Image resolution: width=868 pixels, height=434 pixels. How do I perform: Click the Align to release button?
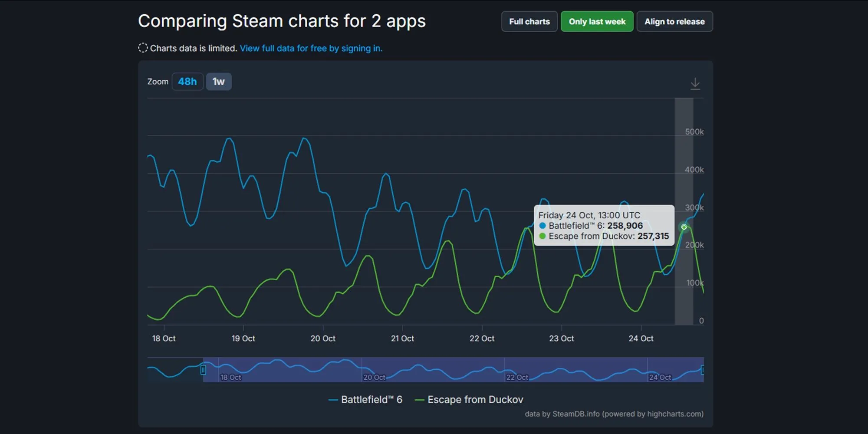click(x=674, y=21)
